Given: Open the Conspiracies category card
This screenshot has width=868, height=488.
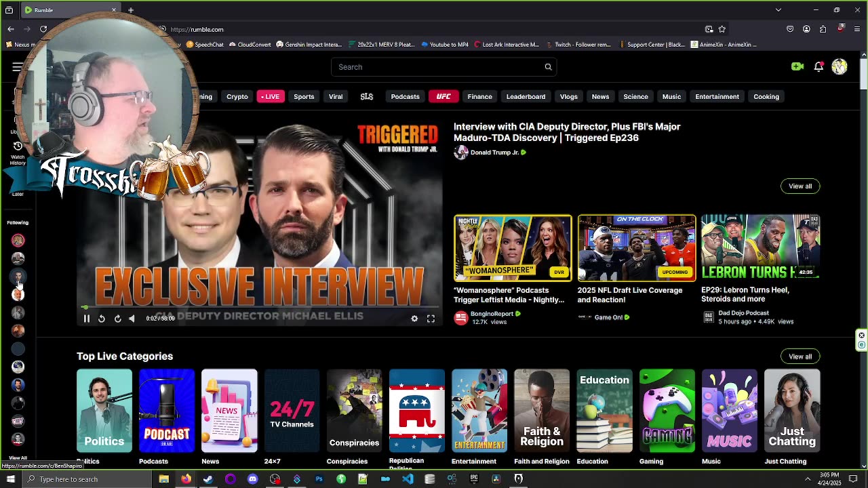Looking at the screenshot, I should pyautogui.click(x=354, y=411).
